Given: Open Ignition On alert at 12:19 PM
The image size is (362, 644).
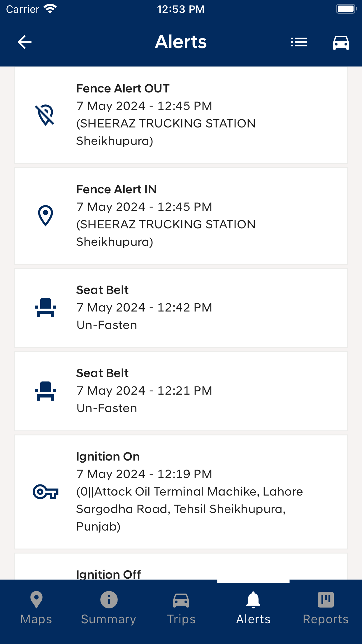Looking at the screenshot, I should point(181,492).
